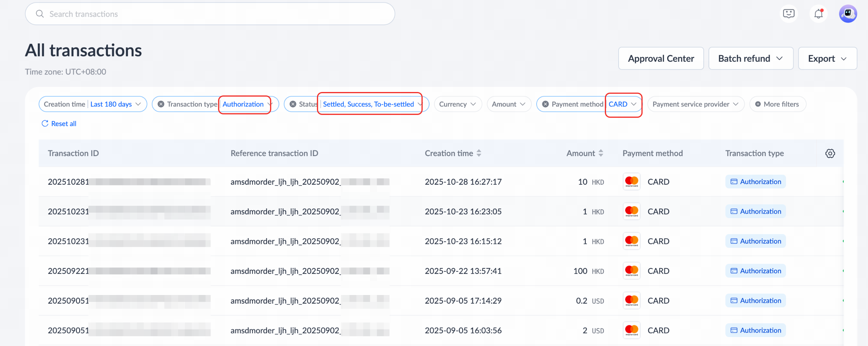
Task: Add More filters
Action: coord(777,104)
